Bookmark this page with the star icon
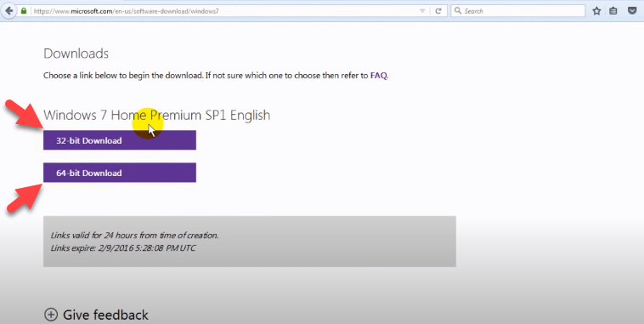The height and width of the screenshot is (324, 644). tap(596, 11)
